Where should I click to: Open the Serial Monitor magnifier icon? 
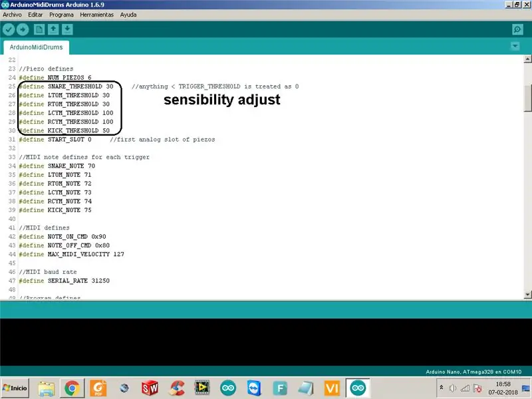pyautogui.click(x=517, y=30)
